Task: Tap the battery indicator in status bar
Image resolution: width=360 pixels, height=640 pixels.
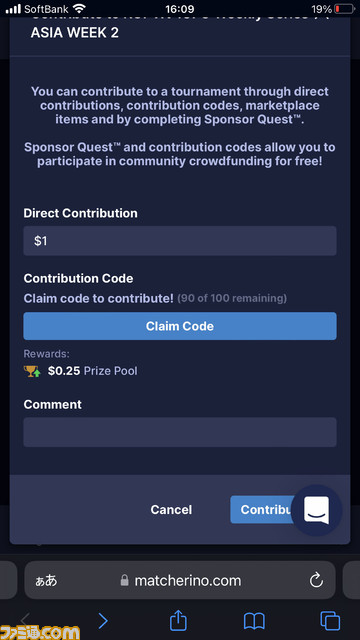Action: tap(344, 8)
